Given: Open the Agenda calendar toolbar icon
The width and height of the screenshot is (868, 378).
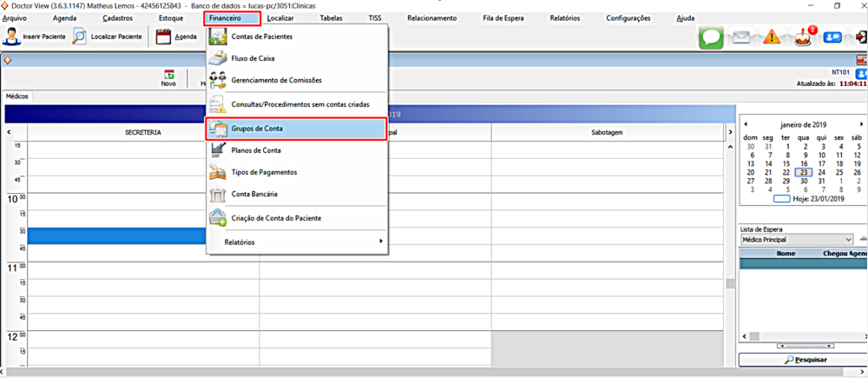Looking at the screenshot, I should [x=163, y=36].
